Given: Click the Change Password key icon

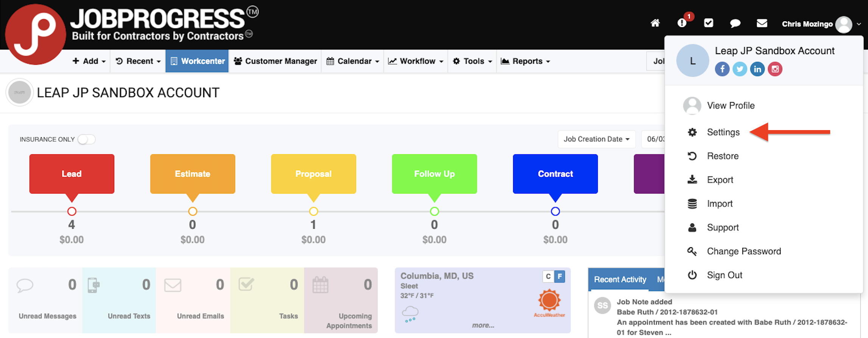Looking at the screenshot, I should [692, 251].
